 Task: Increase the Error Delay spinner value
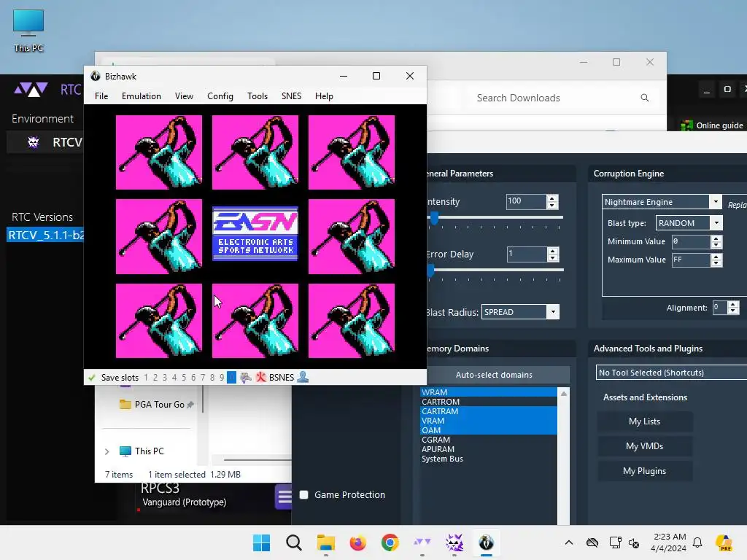pos(553,251)
